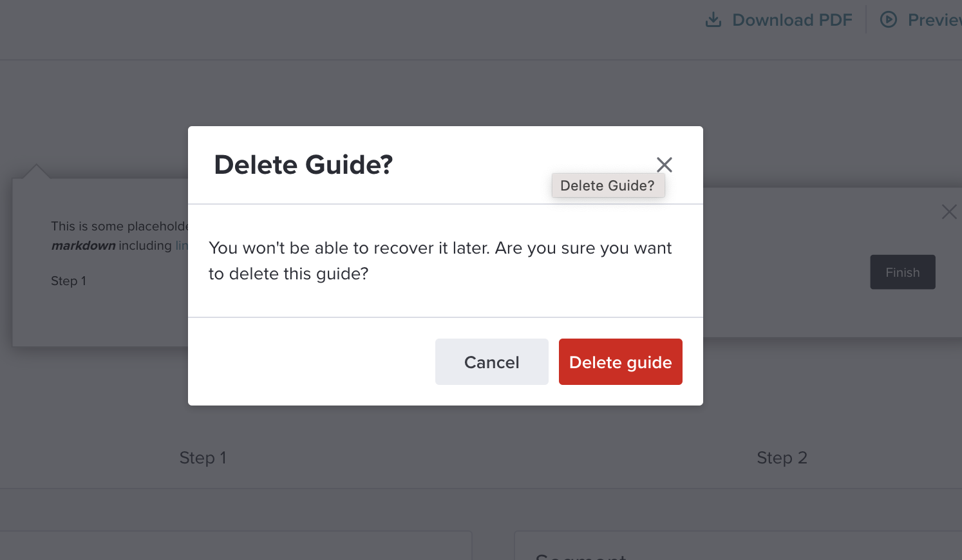
Task: Click the bold italic markdown word
Action: click(x=83, y=245)
